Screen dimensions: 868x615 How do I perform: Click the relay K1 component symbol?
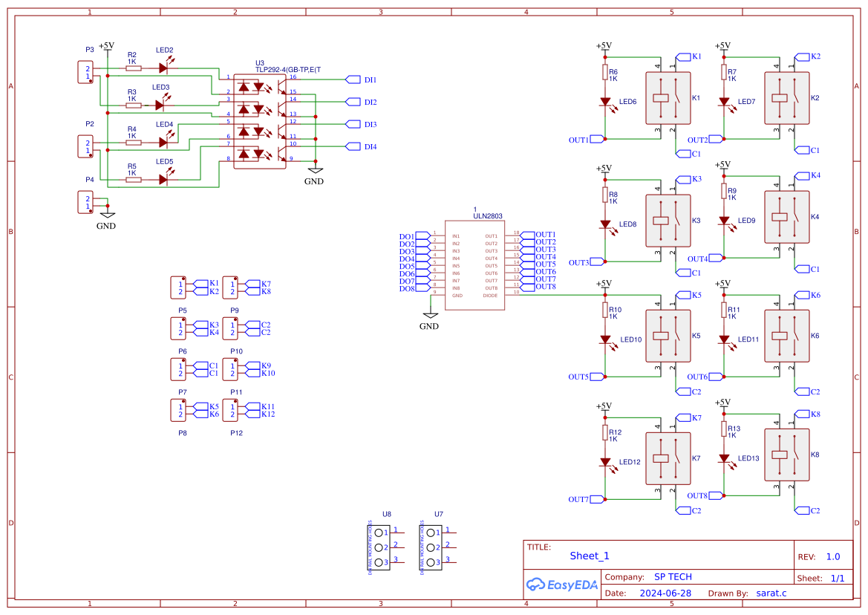pos(667,97)
